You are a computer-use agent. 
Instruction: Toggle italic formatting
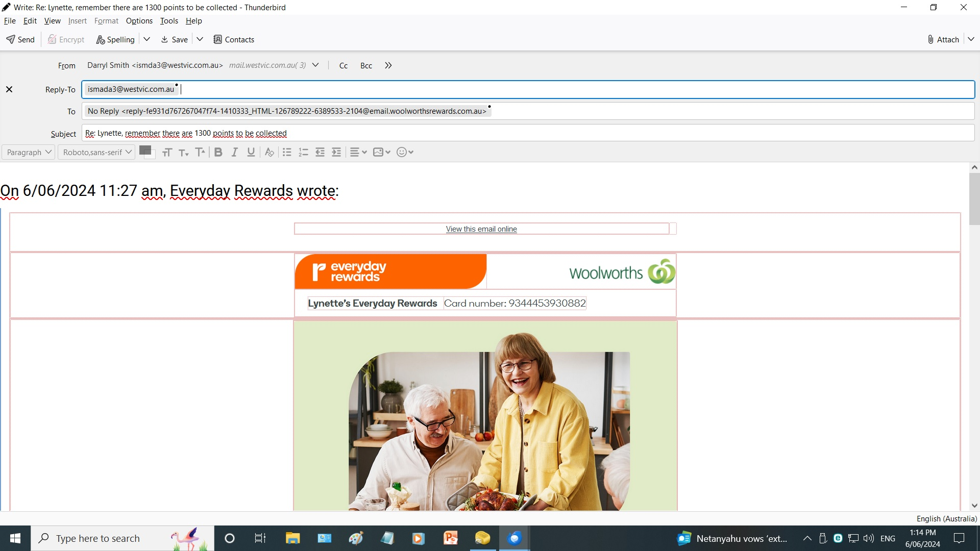(234, 152)
